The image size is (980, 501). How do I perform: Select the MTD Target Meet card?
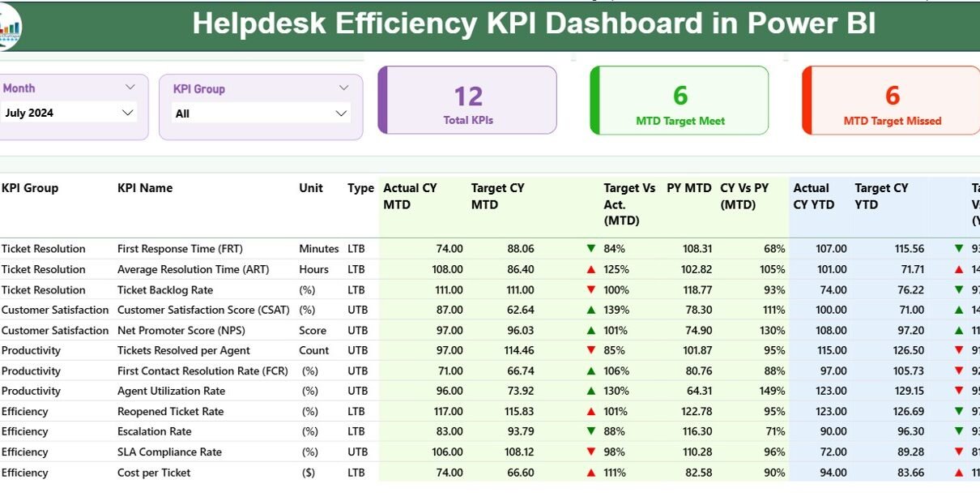680,101
